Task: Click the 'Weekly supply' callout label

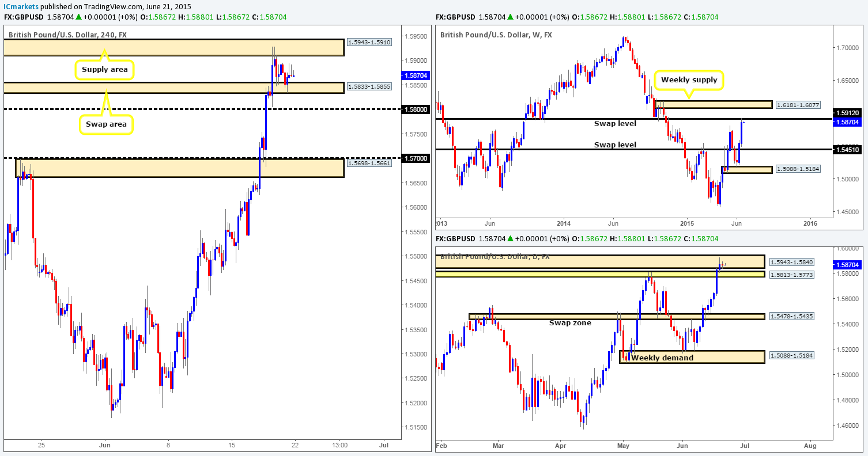Action: tap(689, 79)
